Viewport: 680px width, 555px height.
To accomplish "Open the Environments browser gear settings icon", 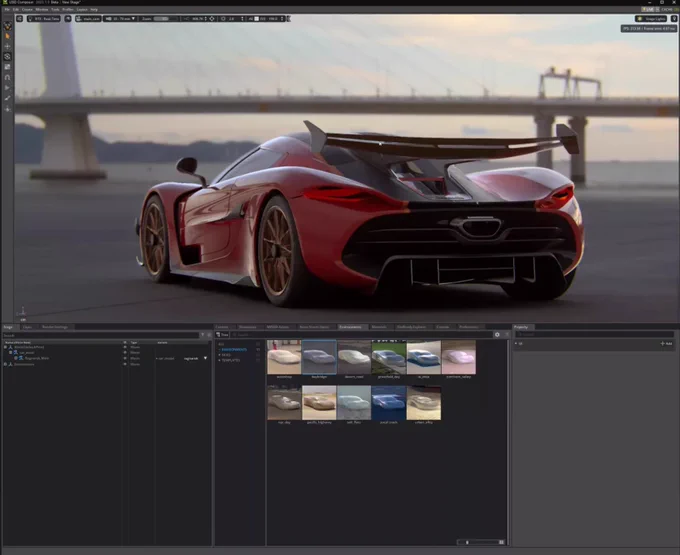I will coord(497,335).
